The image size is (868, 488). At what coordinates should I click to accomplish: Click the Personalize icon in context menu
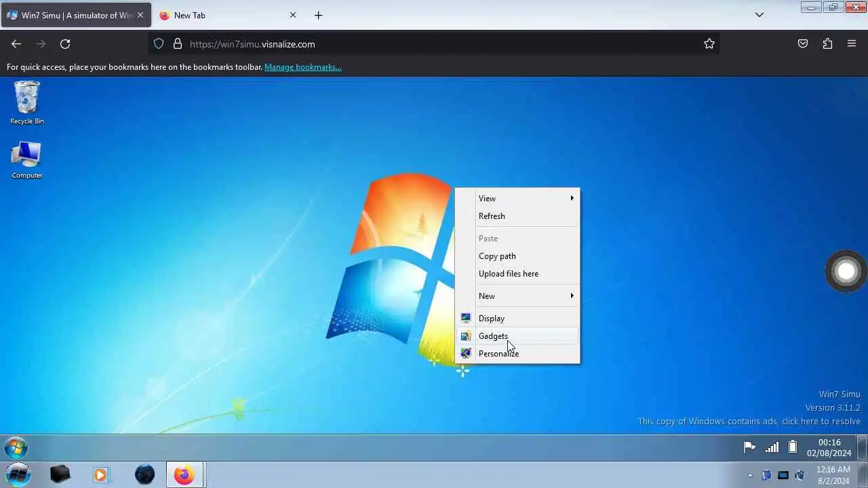point(466,353)
